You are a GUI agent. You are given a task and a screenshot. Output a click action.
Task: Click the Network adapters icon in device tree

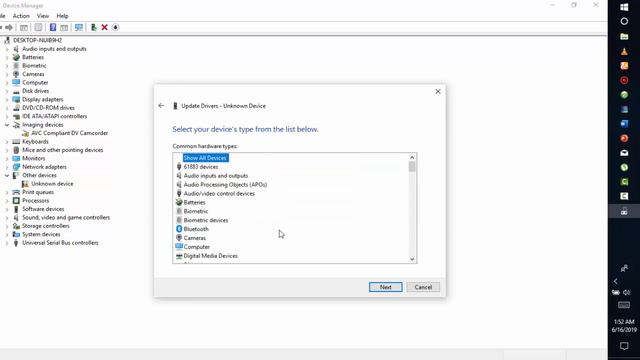[x=16, y=167]
